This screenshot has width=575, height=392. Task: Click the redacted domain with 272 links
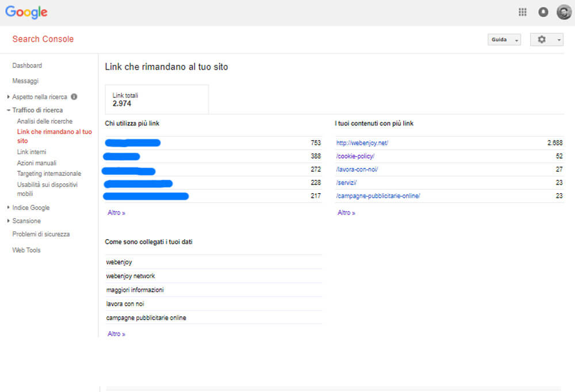(x=129, y=171)
